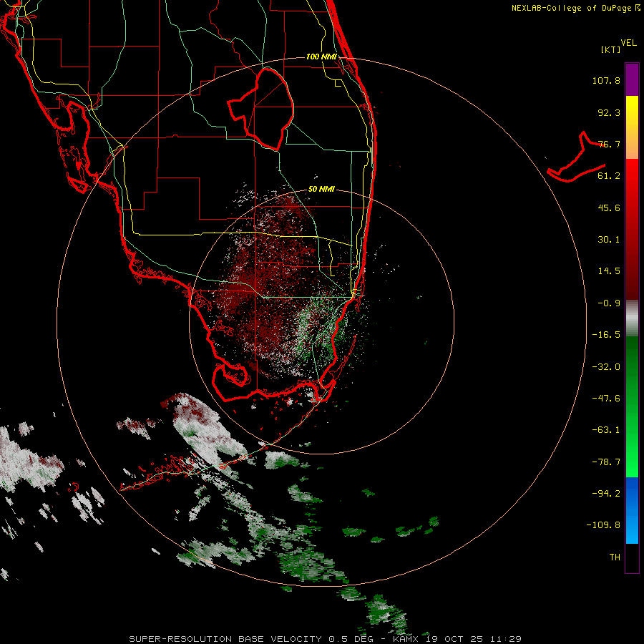
Task: Click the NEXLAB-College of DuPage credit text
Action: (571, 8)
